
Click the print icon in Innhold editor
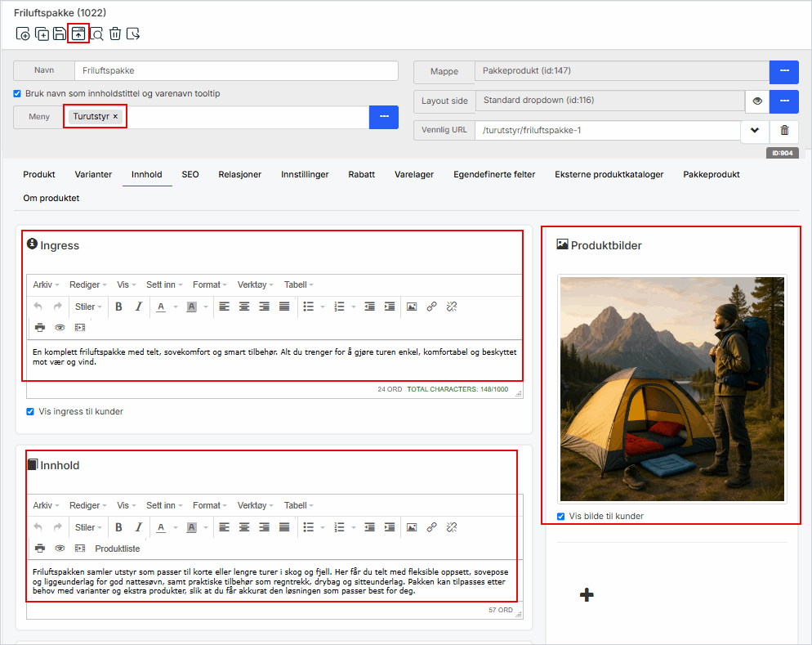[39, 548]
